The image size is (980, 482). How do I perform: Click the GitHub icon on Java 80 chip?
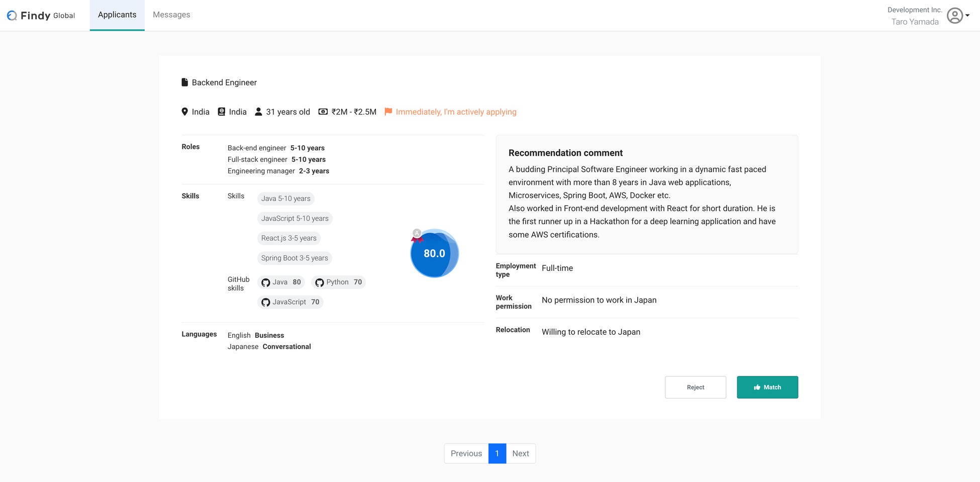pos(266,282)
